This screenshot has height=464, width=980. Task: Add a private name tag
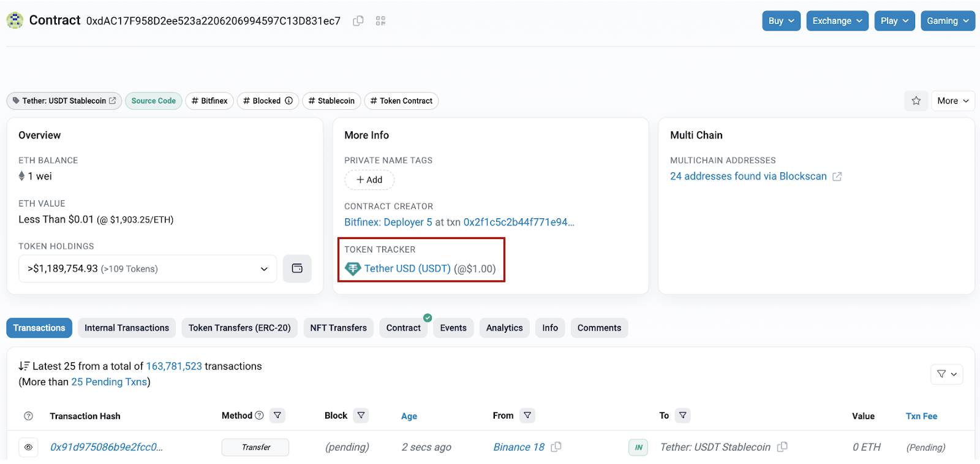coord(369,180)
